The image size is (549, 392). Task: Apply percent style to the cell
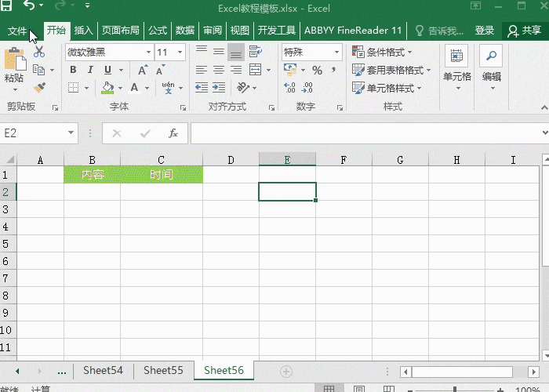click(x=317, y=70)
